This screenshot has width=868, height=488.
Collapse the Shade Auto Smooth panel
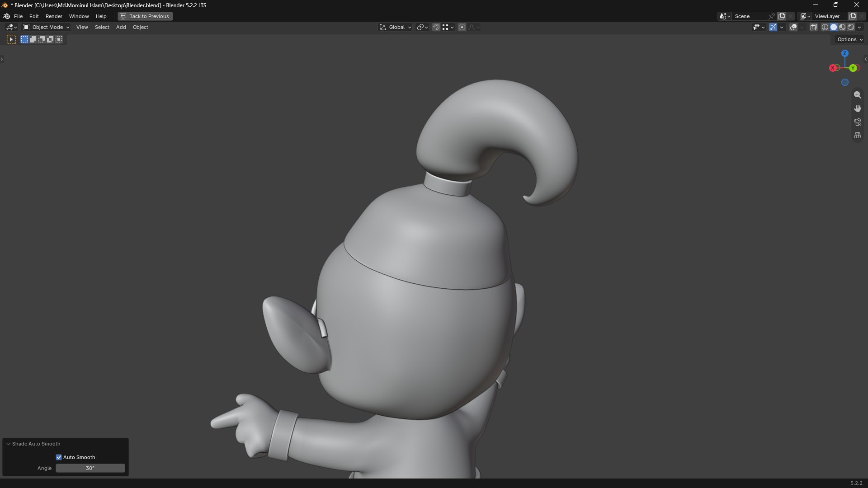tap(8, 444)
